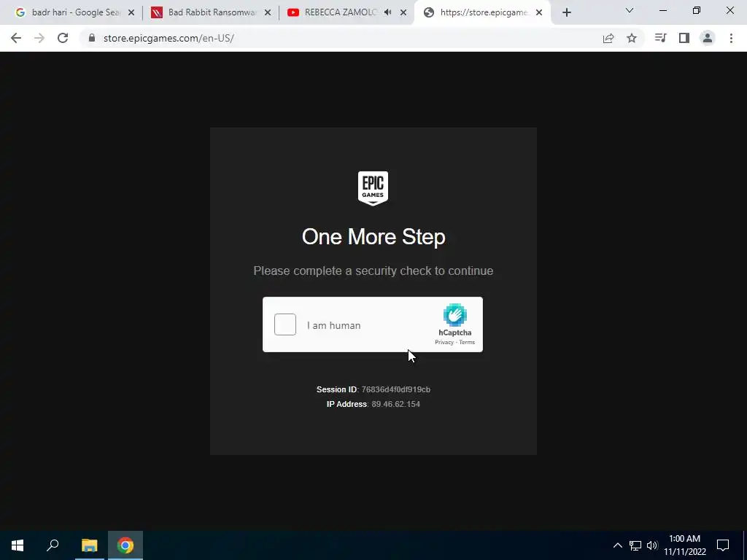Check the "I am human" checkbox

285,324
